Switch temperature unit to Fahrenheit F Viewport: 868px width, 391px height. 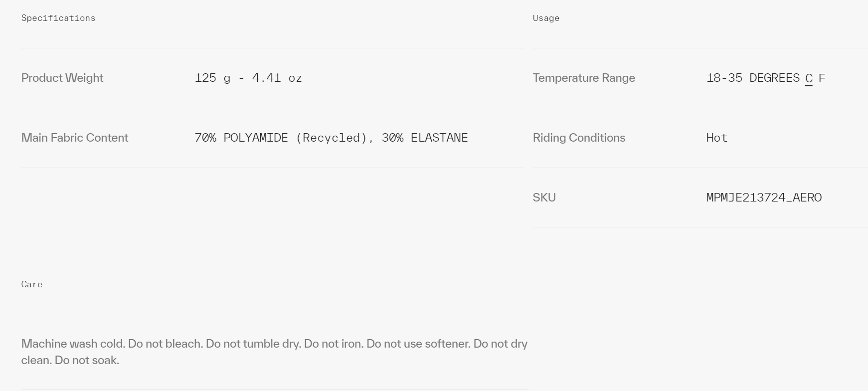tap(822, 78)
